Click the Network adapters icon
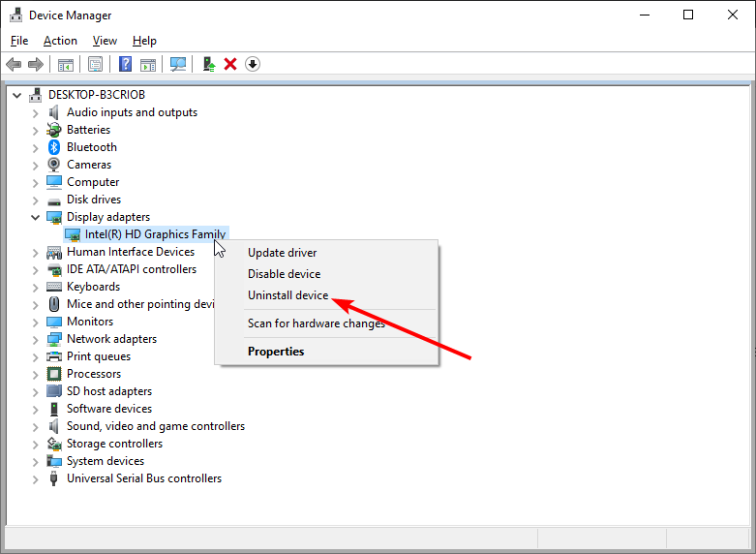Image resolution: width=756 pixels, height=554 pixels. point(54,339)
